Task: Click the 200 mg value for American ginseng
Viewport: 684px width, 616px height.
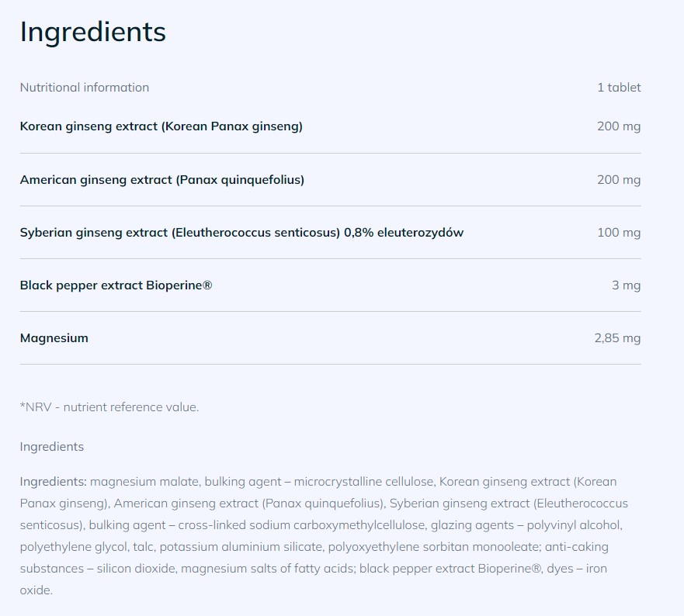Action: point(619,180)
